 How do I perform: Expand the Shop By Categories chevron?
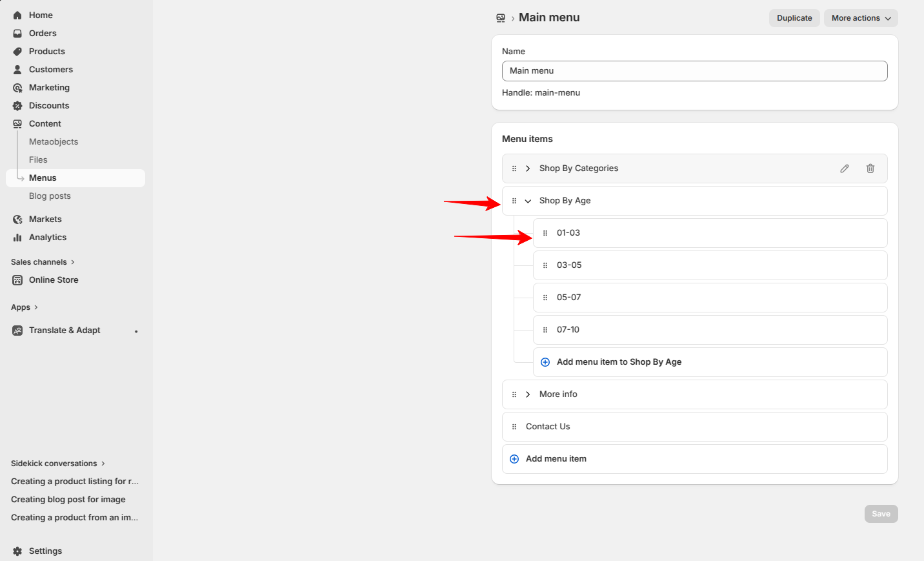[528, 168]
